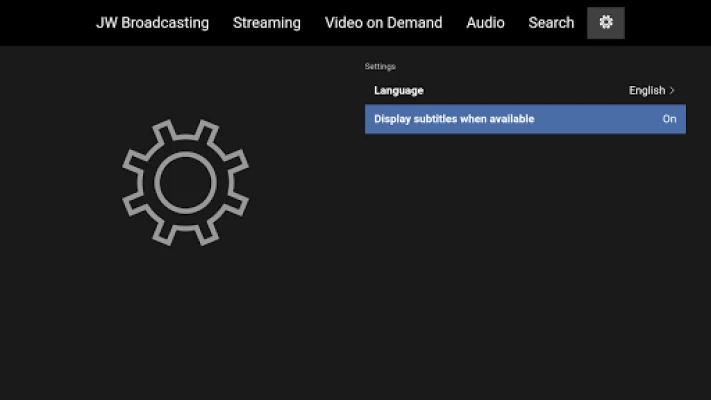Open Search from the top navigation
The height and width of the screenshot is (400, 711).
tap(551, 22)
